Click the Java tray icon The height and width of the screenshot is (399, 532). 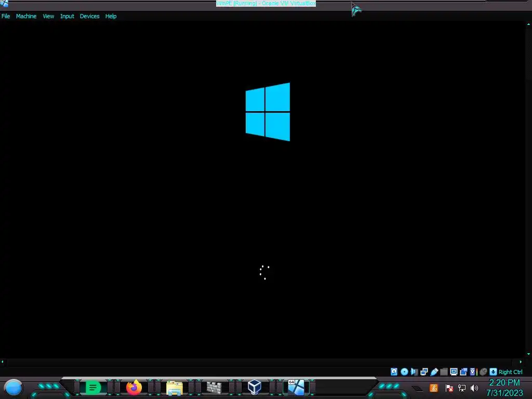(434, 388)
